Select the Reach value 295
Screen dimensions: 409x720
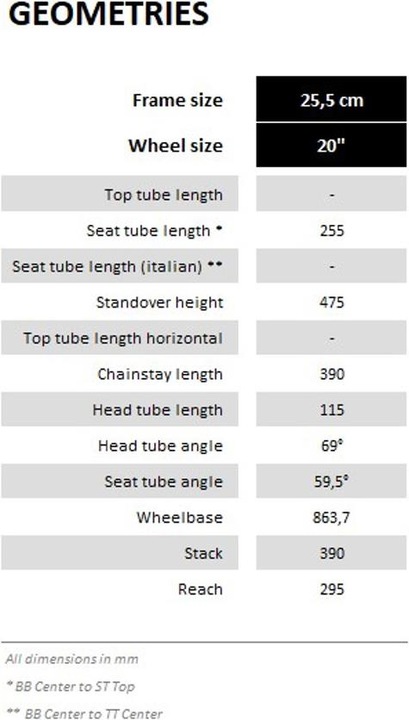tap(331, 589)
